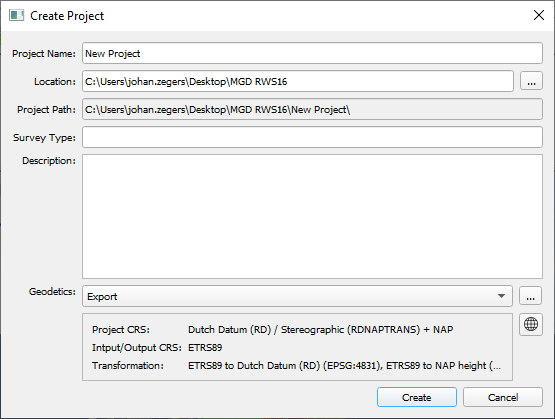Open the Export geodetics combo box
The width and height of the screenshot is (555, 419).
click(297, 296)
